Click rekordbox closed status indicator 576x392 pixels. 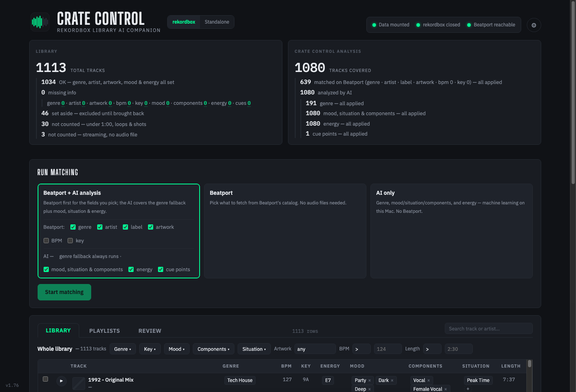pos(438,25)
